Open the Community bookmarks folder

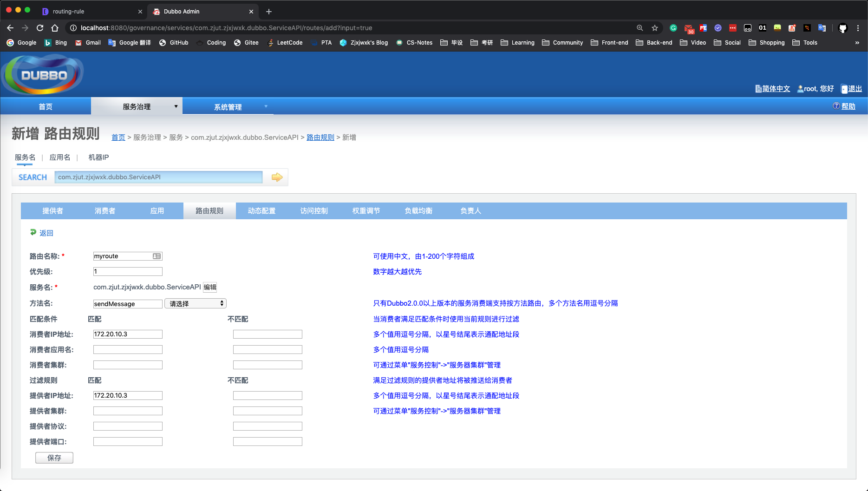pyautogui.click(x=562, y=42)
